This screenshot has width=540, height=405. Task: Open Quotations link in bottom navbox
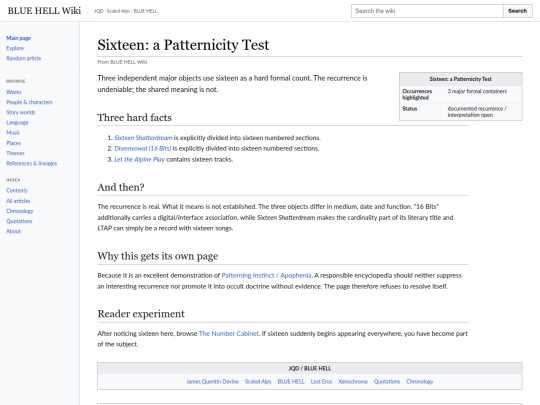tap(387, 382)
